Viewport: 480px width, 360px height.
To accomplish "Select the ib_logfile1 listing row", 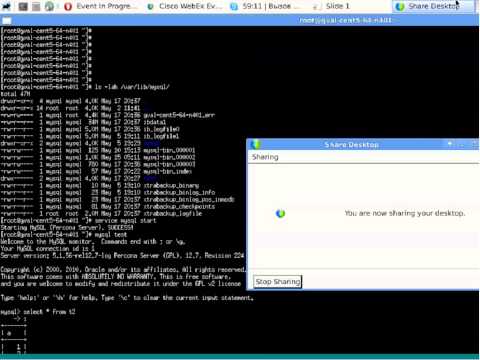I will pos(90,136).
